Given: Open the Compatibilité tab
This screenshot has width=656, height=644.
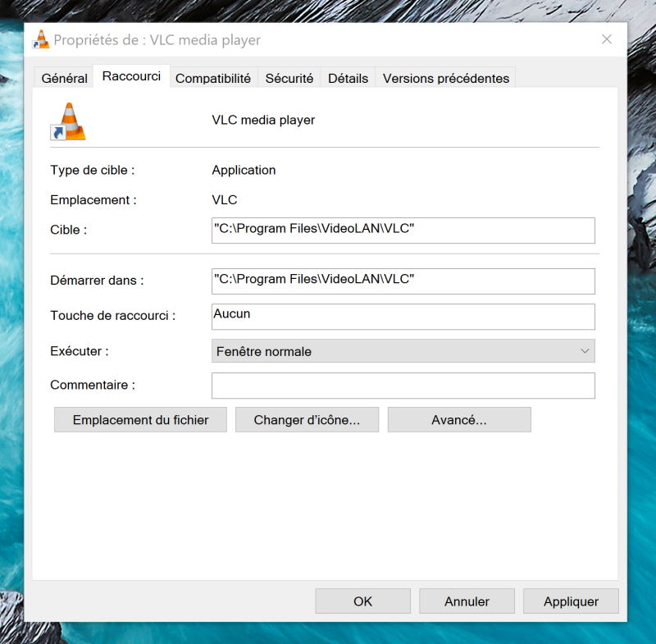Looking at the screenshot, I should (213, 78).
